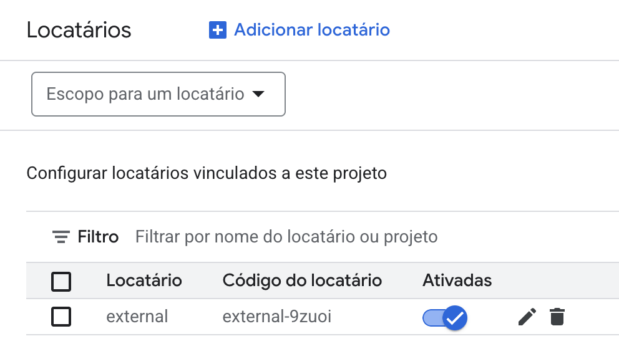Viewport: 619px width, 364px height.
Task: Click the Configurar locatários vinculados description text
Action: pos(207,173)
